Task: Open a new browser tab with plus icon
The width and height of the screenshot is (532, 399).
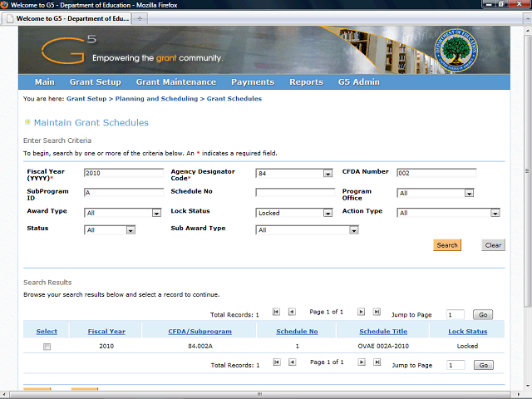Action: click(140, 17)
